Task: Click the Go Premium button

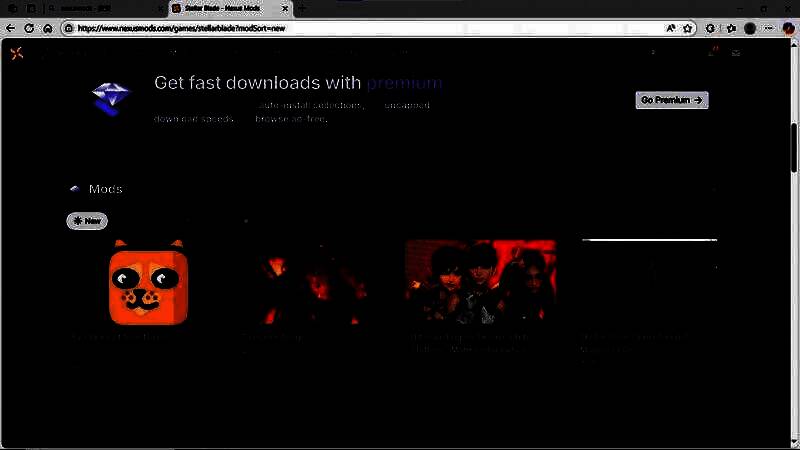Action: click(672, 100)
